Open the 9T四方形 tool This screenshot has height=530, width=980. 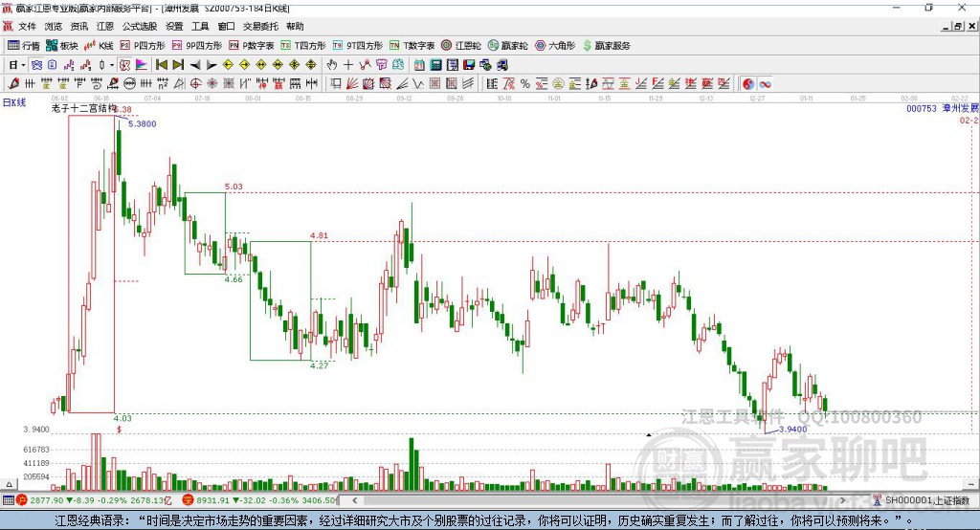click(x=358, y=46)
